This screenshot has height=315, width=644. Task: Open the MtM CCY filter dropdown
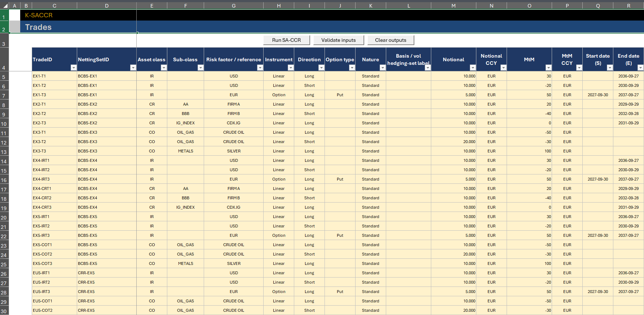tap(579, 67)
